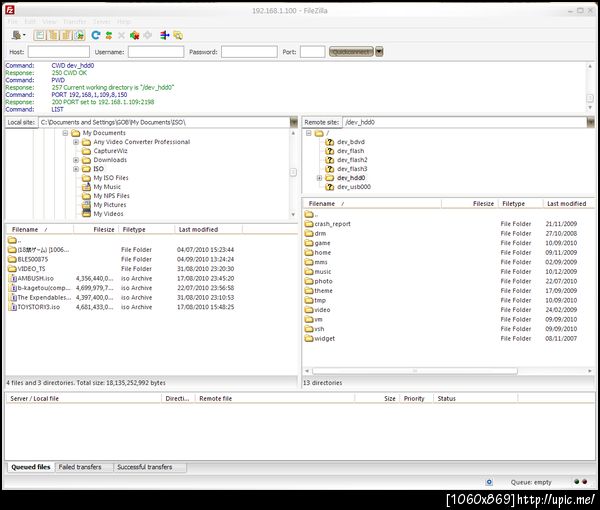Select dev_usb000 in remote tree
The width and height of the screenshot is (600, 510).
coord(354,187)
